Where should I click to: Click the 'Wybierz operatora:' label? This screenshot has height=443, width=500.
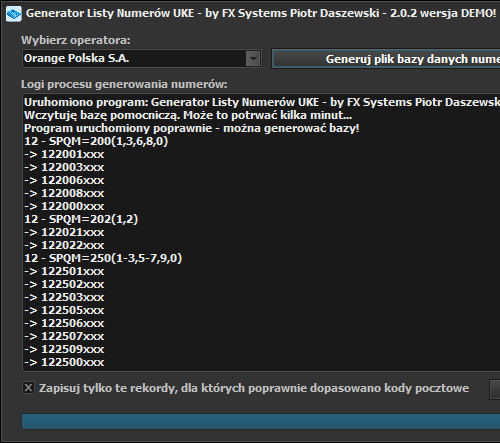pyautogui.click(x=76, y=40)
